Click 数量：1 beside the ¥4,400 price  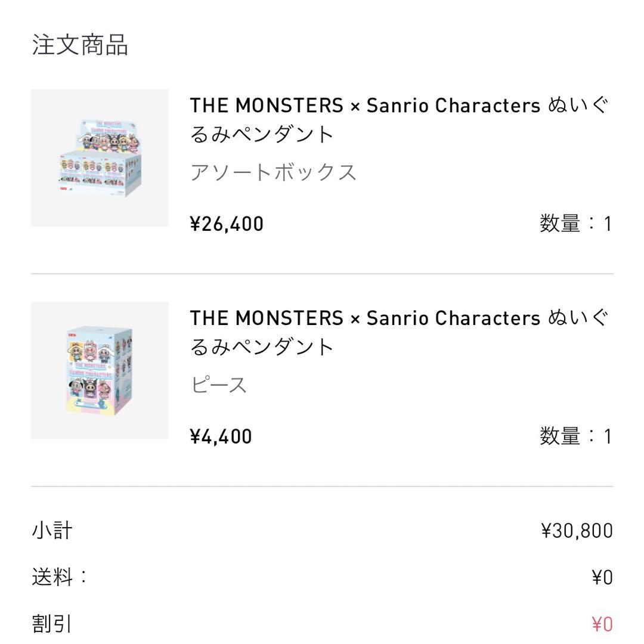(575, 436)
